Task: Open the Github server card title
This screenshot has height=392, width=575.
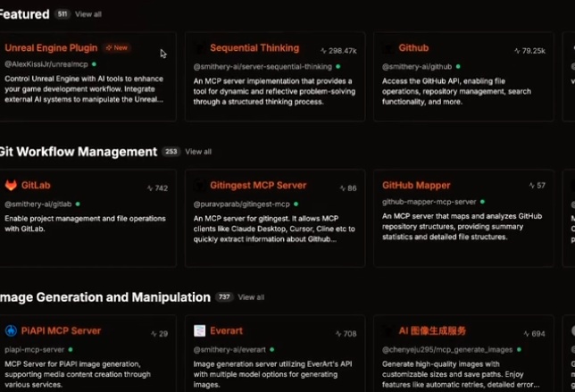Action: [413, 48]
